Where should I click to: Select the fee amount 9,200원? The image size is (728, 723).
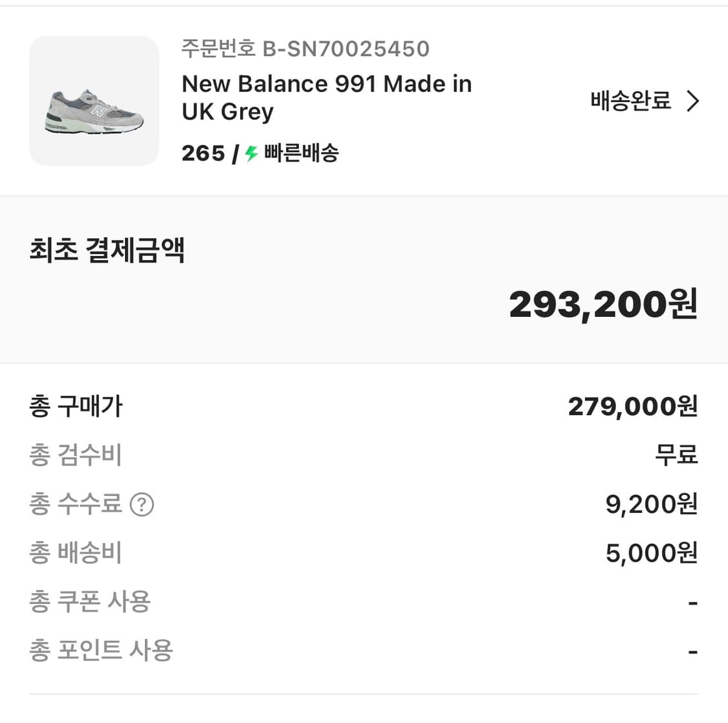point(650,505)
